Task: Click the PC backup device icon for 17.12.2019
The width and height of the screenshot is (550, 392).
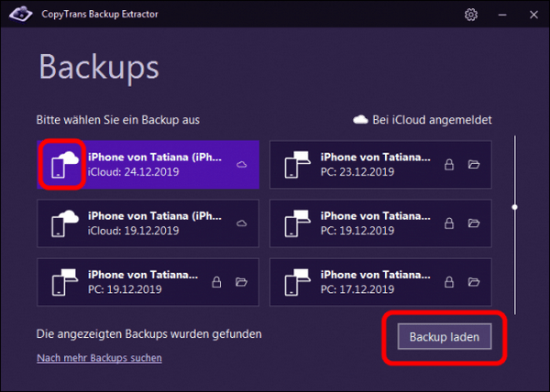Action: click(x=297, y=282)
